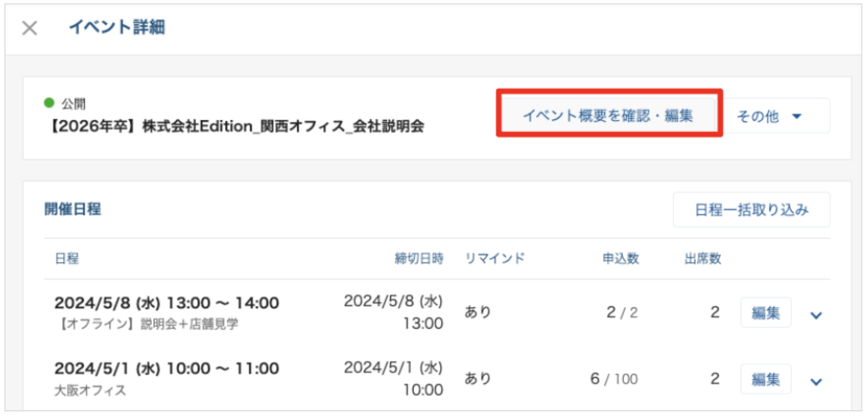The height and width of the screenshot is (417, 868).
Task: Expand the 2024/5/1 schedule row chevron
Action: pos(816,381)
